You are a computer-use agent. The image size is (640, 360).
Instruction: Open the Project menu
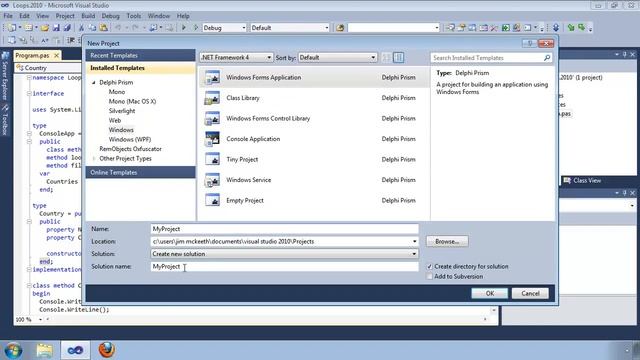65,16
